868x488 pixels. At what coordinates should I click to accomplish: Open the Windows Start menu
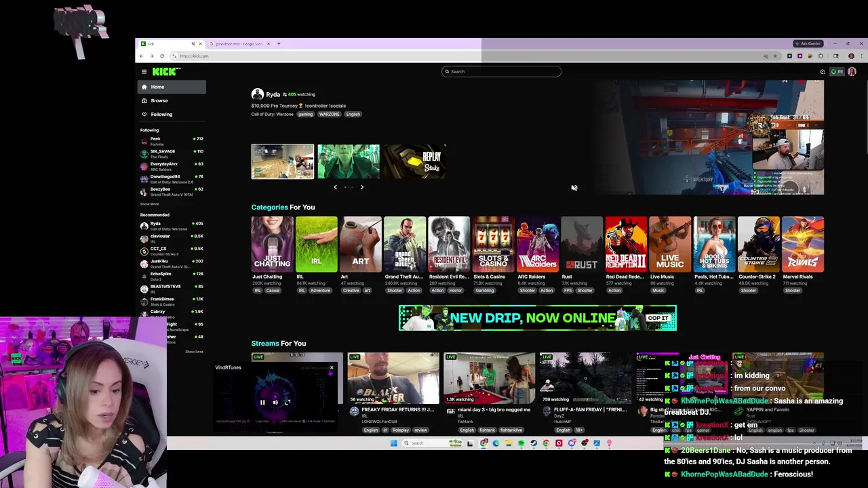[x=393, y=443]
